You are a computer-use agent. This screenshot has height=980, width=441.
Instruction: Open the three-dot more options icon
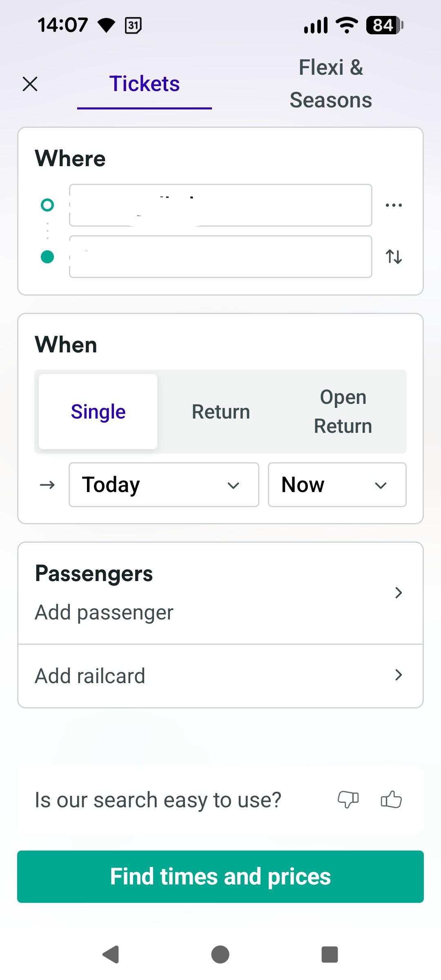pos(394,205)
